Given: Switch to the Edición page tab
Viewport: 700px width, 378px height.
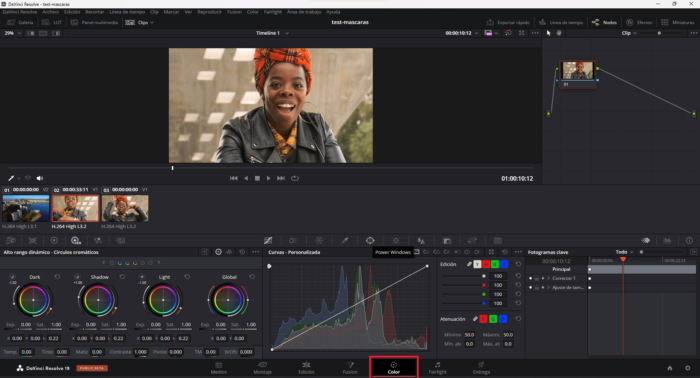Looking at the screenshot, I should [306, 368].
